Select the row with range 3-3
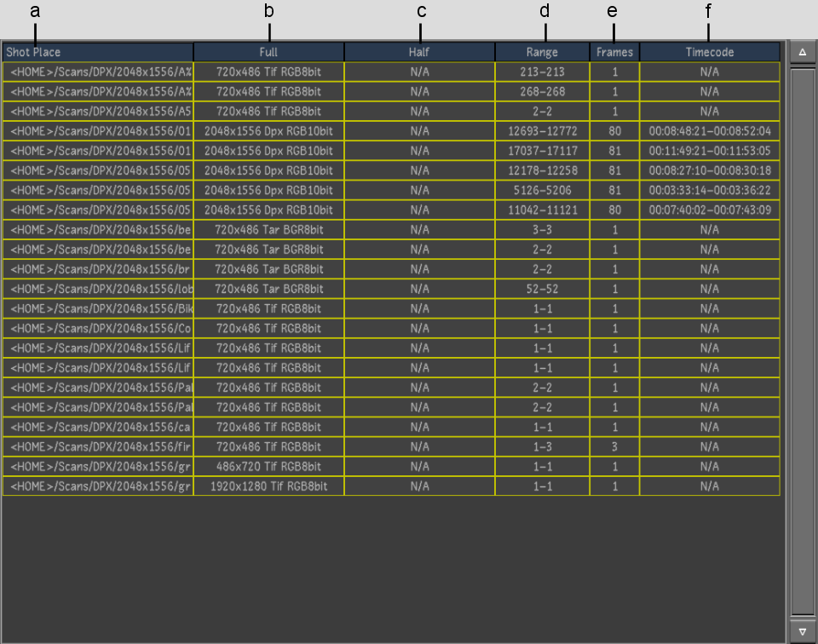 (391, 230)
